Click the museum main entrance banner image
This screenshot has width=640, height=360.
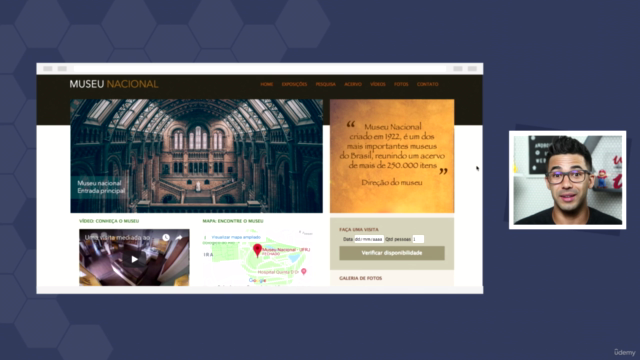click(x=196, y=156)
